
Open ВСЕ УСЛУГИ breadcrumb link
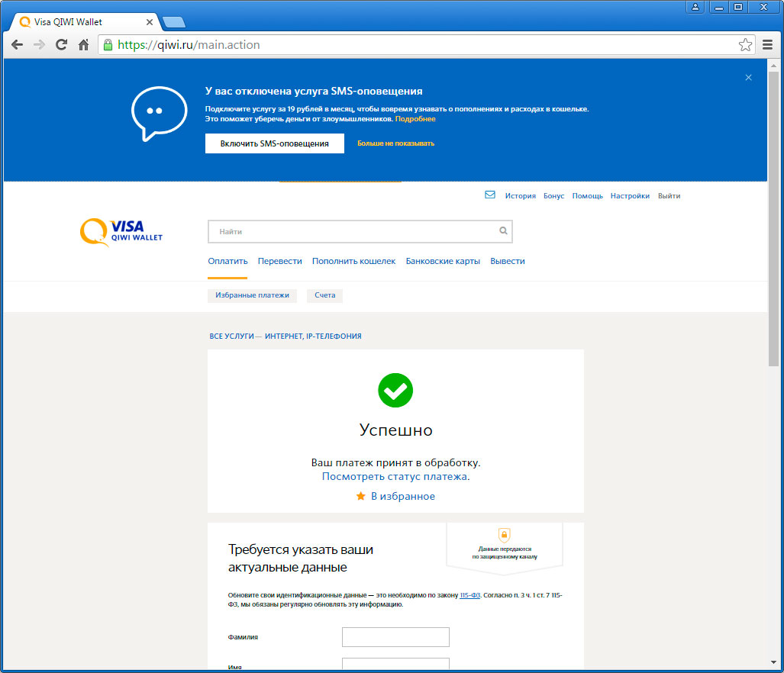(231, 336)
